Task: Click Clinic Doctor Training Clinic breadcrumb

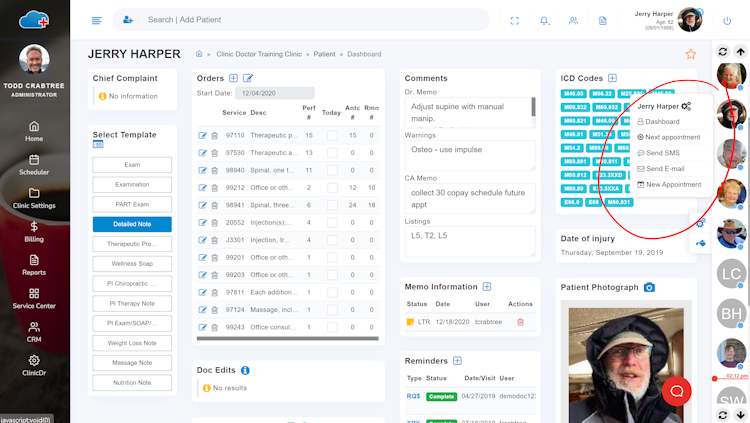Action: pos(259,54)
